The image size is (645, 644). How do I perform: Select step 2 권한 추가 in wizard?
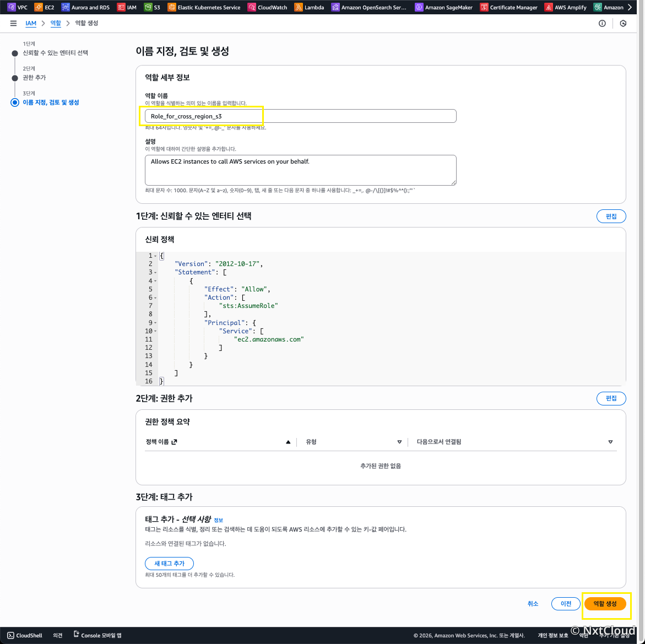click(34, 77)
